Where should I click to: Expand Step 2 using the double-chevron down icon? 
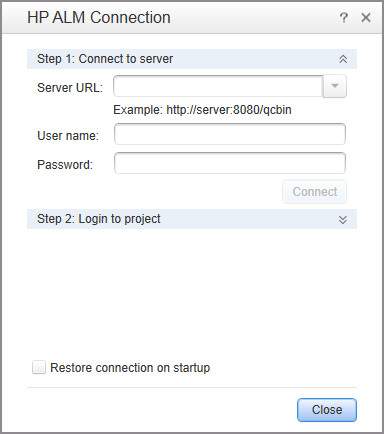click(x=343, y=220)
